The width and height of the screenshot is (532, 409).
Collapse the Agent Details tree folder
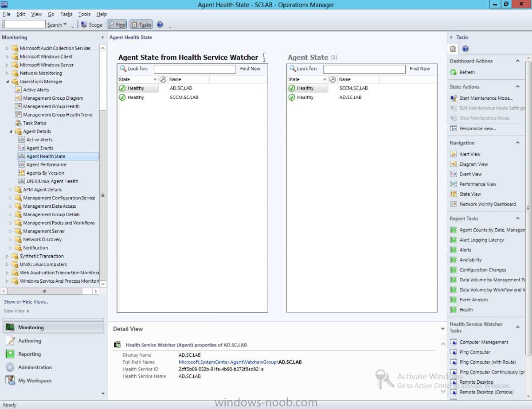(x=11, y=131)
